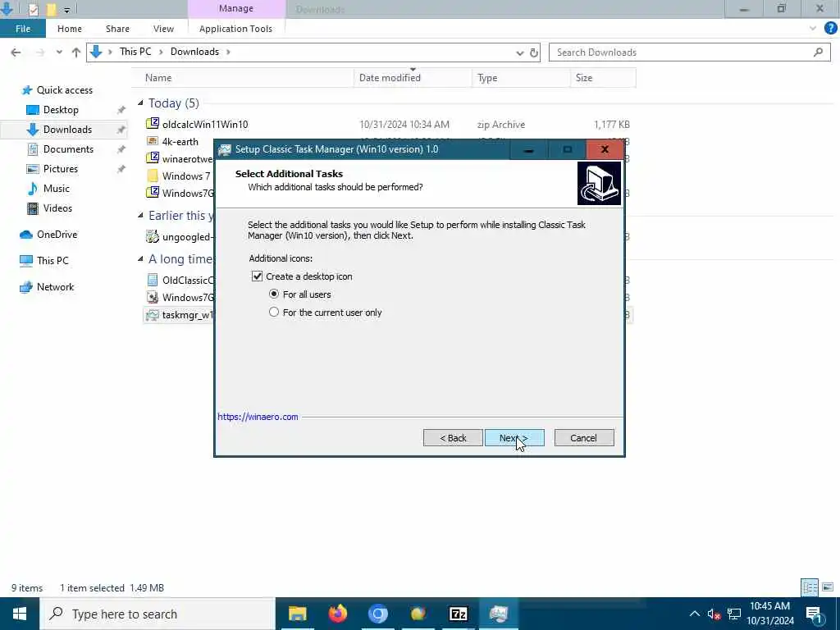Open Downloads in the navigation pane
The image size is (840, 630).
[67, 130]
